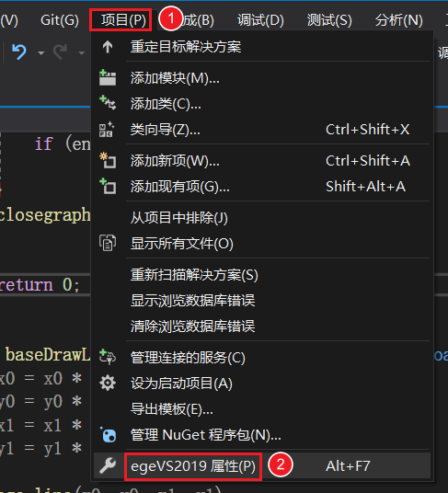Click the Ctrl+Shift+A shortcut text
The height and width of the screenshot is (493, 448).
coord(368,161)
